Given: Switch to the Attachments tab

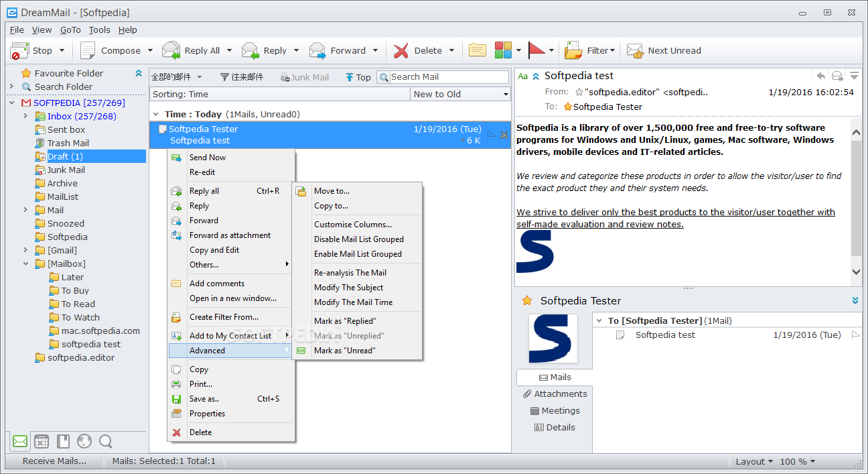Looking at the screenshot, I should [x=554, y=394].
